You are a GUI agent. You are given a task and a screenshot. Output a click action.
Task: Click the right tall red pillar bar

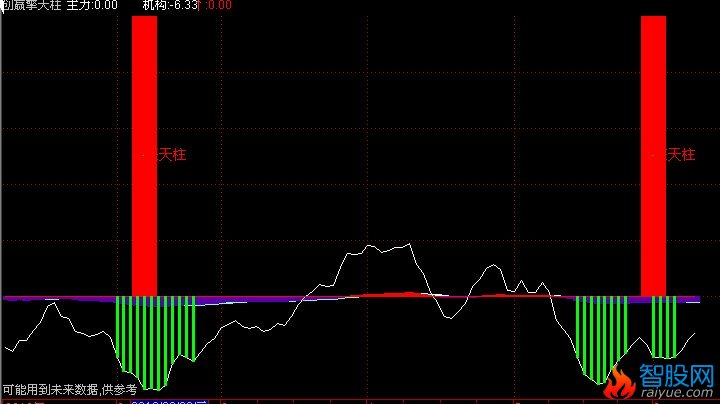[x=653, y=156]
